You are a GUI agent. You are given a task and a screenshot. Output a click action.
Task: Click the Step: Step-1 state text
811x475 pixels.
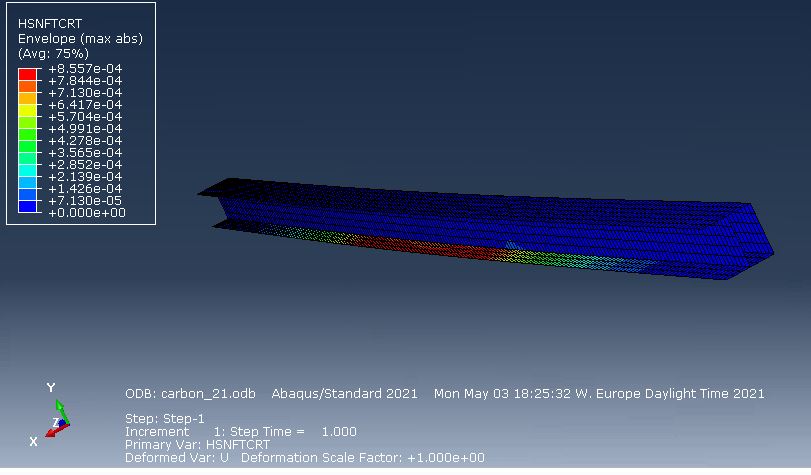coord(165,419)
